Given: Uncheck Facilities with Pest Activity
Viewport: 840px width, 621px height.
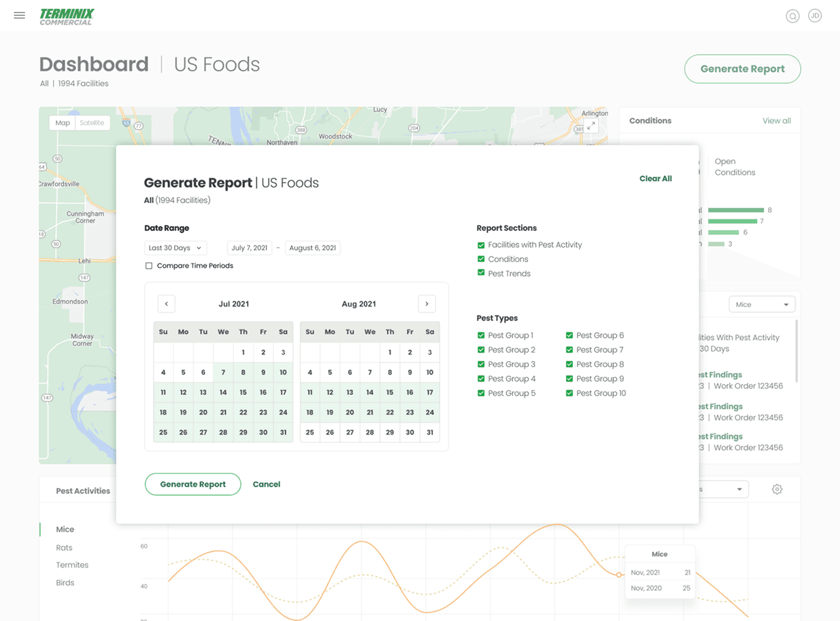Looking at the screenshot, I should tap(481, 245).
